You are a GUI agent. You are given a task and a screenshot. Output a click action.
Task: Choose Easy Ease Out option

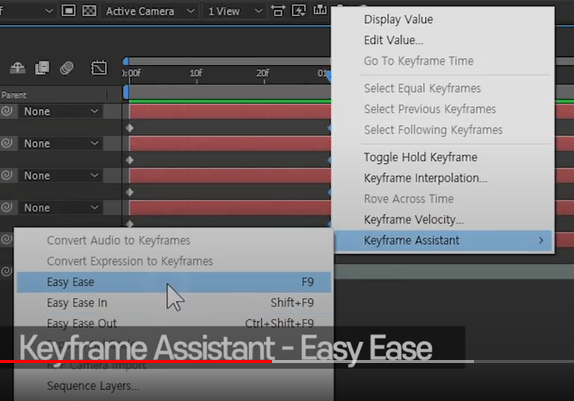point(174,323)
